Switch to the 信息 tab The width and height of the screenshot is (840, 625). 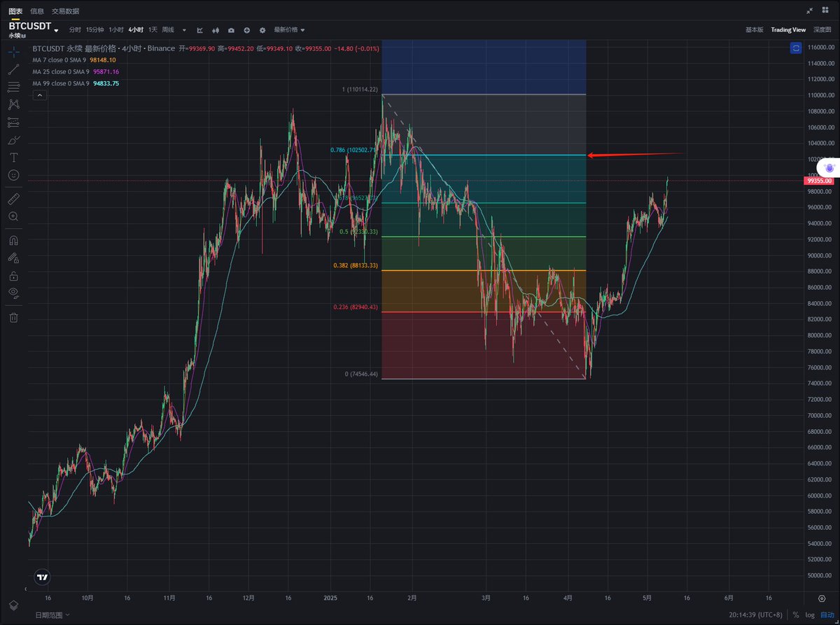click(37, 11)
